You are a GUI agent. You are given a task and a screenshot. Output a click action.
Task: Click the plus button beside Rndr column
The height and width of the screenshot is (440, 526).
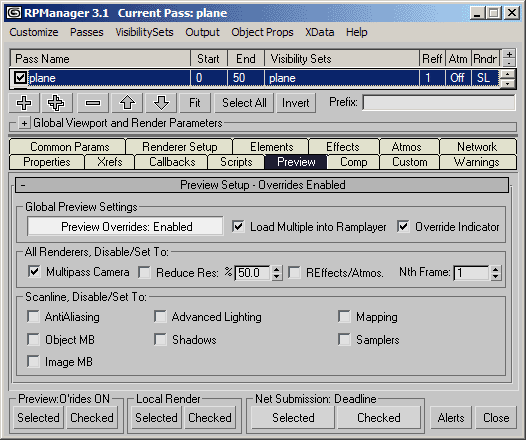tap(509, 54)
